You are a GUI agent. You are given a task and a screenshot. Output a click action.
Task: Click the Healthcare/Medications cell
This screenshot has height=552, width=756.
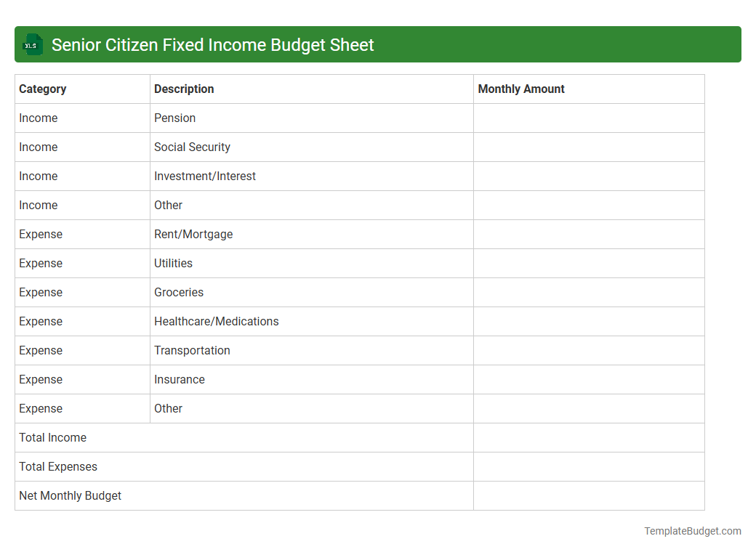215,321
